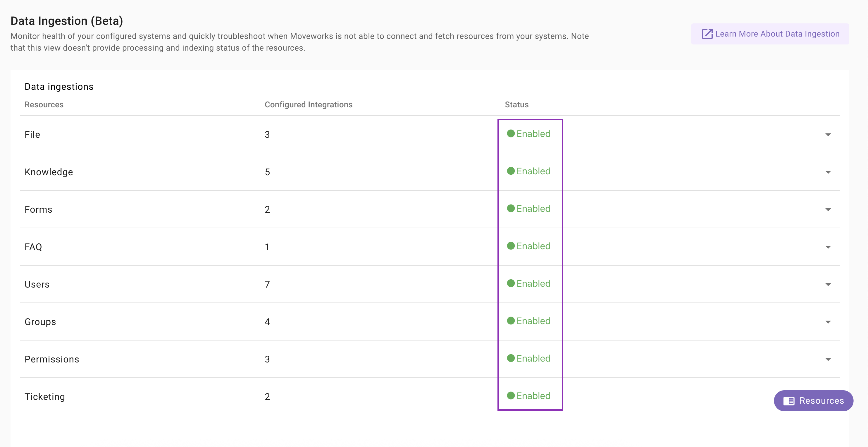Click the Enabled status text for Groups
This screenshot has width=868, height=447.
click(533, 321)
